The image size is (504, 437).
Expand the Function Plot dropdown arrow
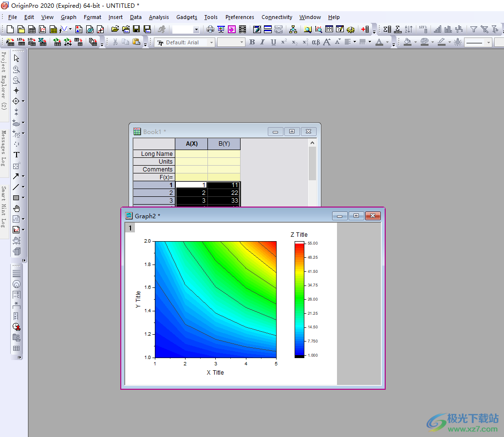[70, 30]
